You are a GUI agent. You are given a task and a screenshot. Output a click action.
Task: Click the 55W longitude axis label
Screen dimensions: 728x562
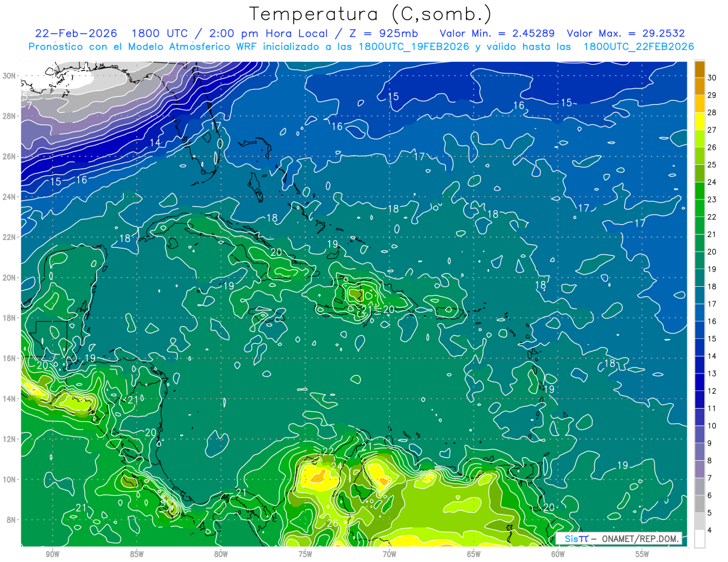(x=642, y=554)
